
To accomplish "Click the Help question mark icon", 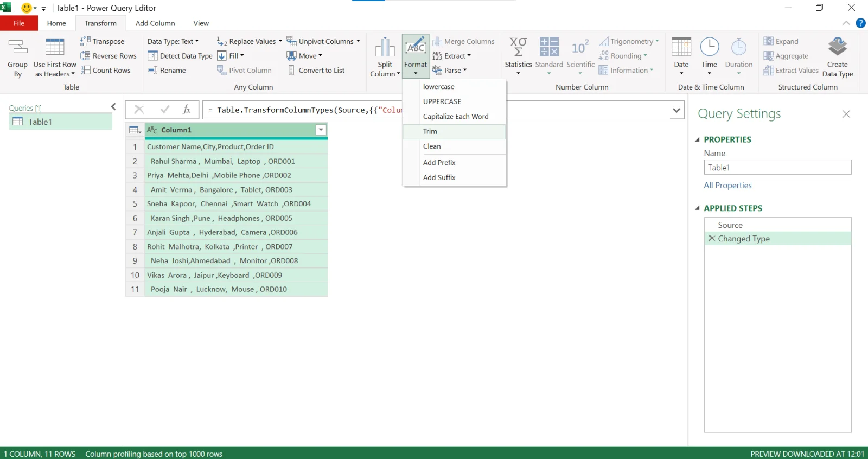I will [x=860, y=23].
